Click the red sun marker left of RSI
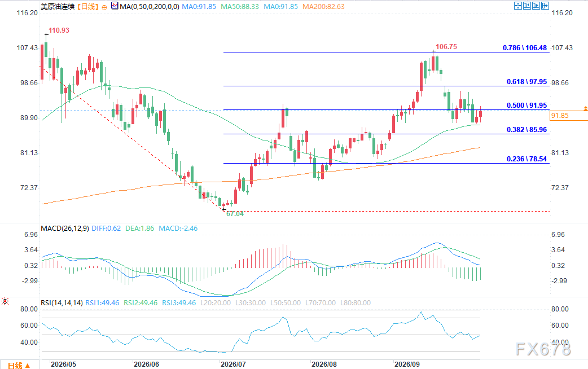 (x=5, y=301)
